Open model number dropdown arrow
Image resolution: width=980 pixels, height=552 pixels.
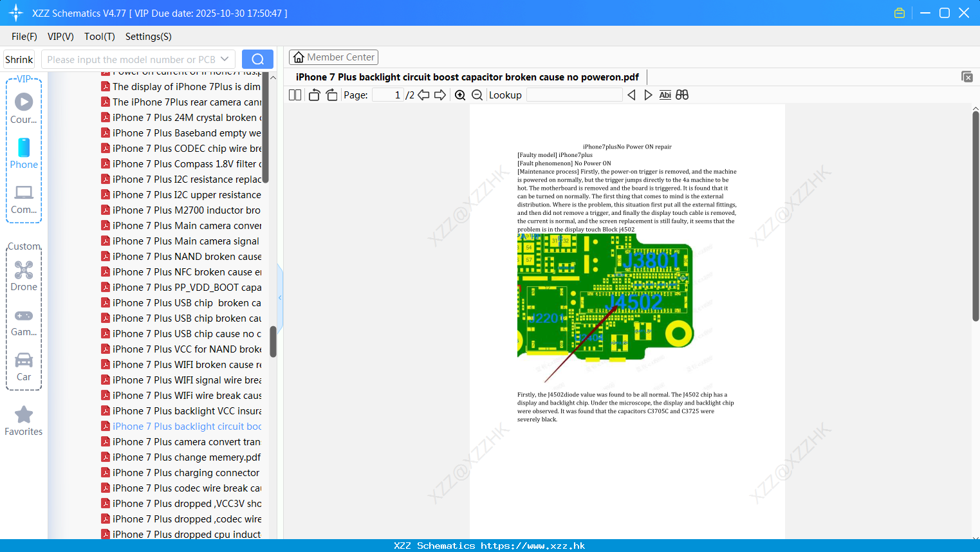225,59
